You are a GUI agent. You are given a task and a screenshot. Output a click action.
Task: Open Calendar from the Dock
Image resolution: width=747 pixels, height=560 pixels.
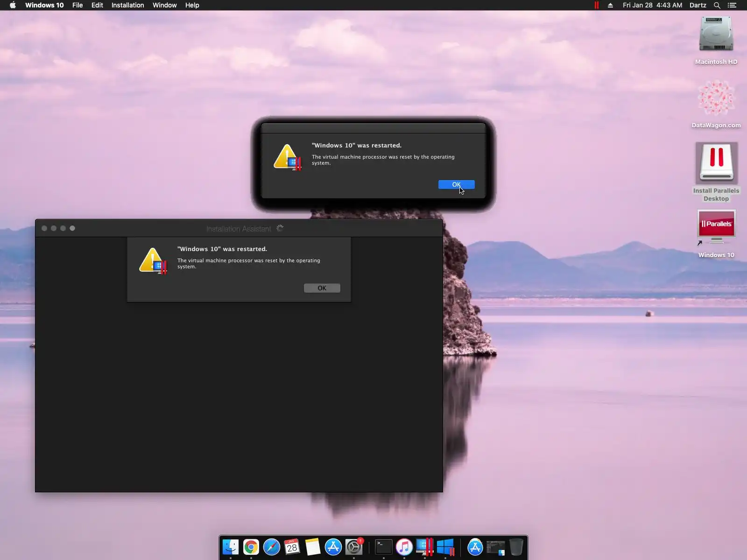tap(292, 547)
